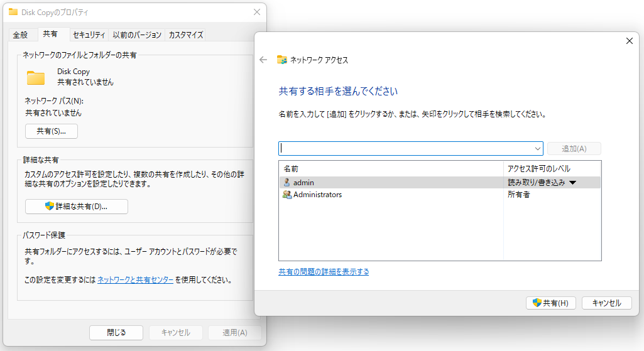The width and height of the screenshot is (644, 351).
Task: Select the admin row in the list
Action: click(x=440, y=183)
